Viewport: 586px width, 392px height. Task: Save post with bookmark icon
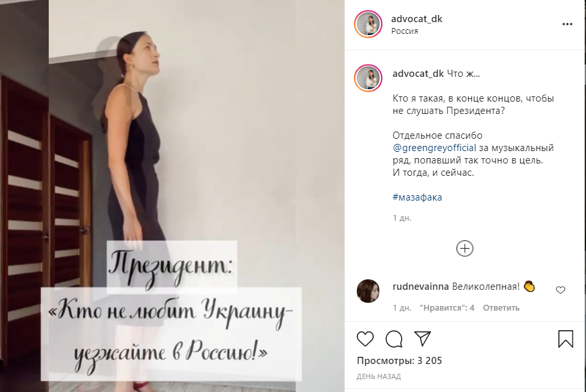click(x=565, y=339)
